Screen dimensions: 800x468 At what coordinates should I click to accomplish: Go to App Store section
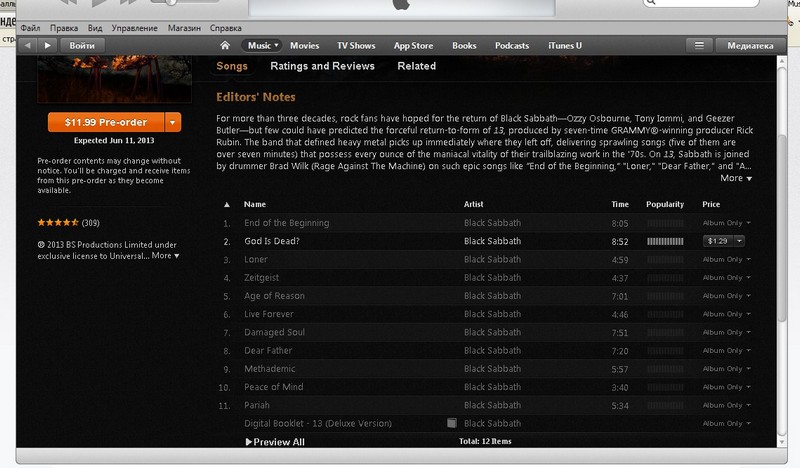coord(413,45)
